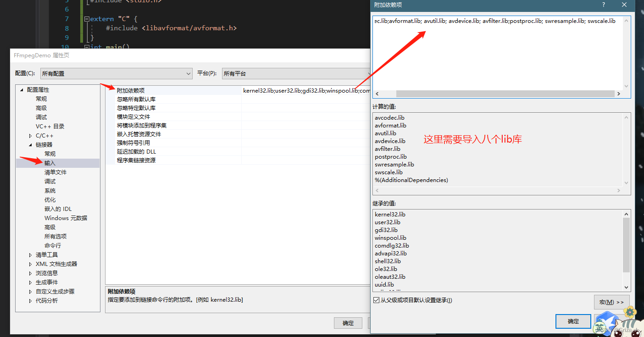Expand the 浏览信息 tree node
The image size is (644, 337).
tap(30, 273)
